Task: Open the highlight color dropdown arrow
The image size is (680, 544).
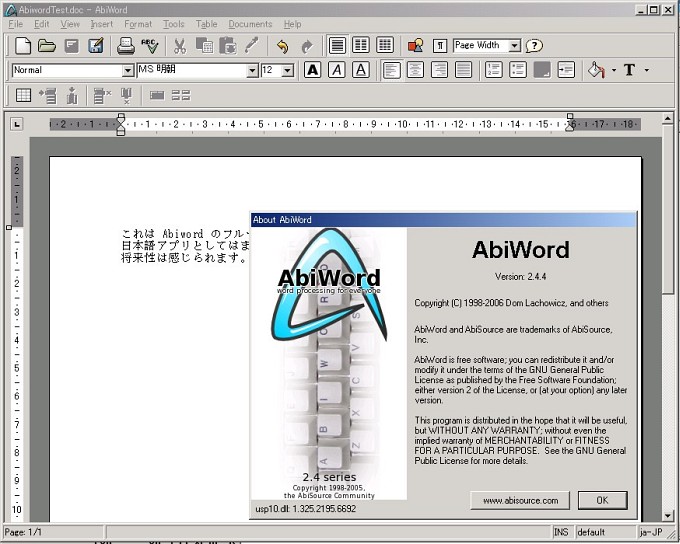Action: pos(614,70)
